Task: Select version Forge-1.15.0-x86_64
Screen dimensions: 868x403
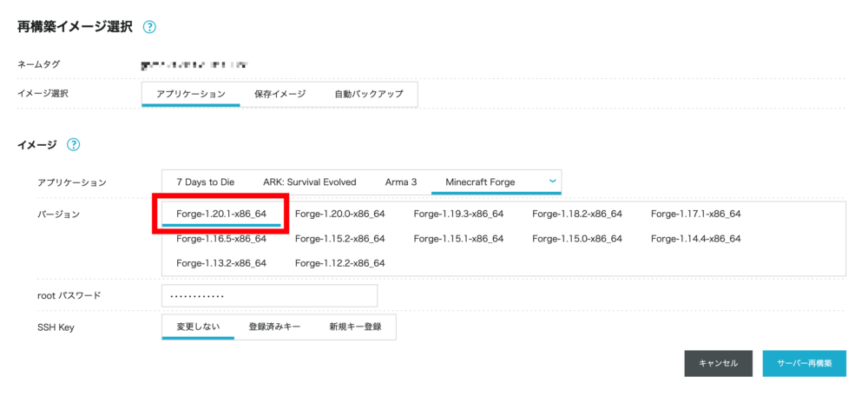Action: click(x=577, y=239)
